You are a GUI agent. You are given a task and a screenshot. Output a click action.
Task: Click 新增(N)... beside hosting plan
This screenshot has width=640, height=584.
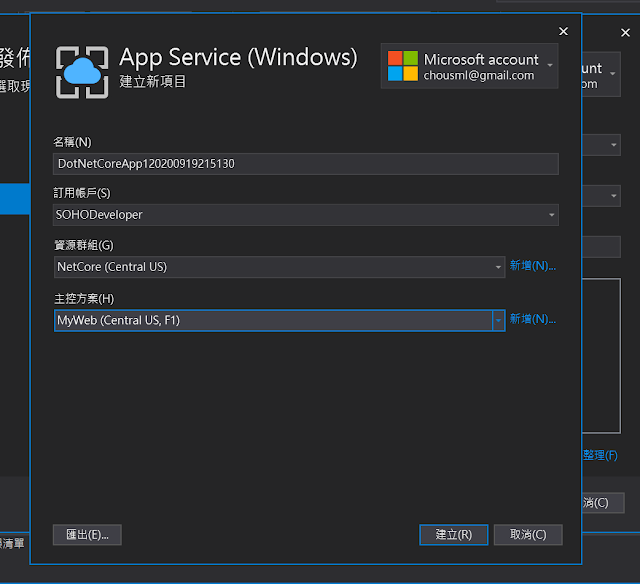533,319
